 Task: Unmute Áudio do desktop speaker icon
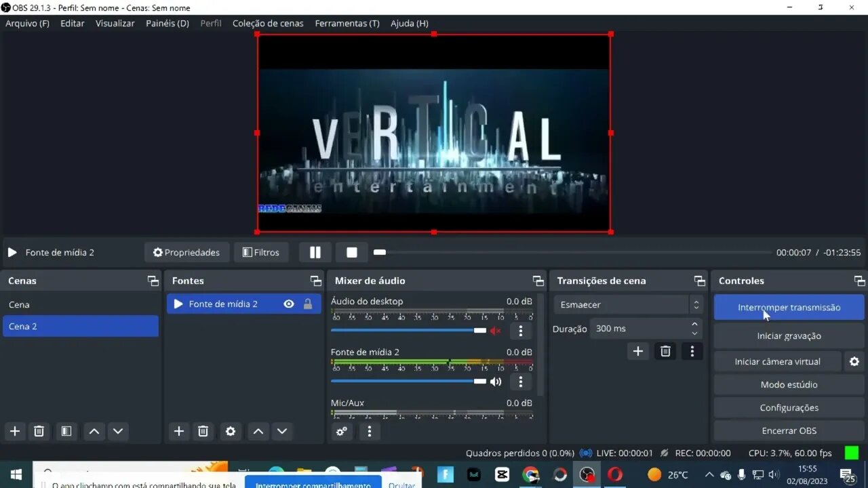[496, 331]
